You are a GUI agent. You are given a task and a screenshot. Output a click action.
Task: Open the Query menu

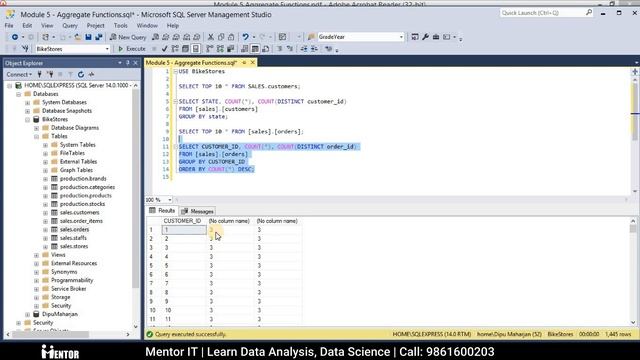click(x=70, y=26)
